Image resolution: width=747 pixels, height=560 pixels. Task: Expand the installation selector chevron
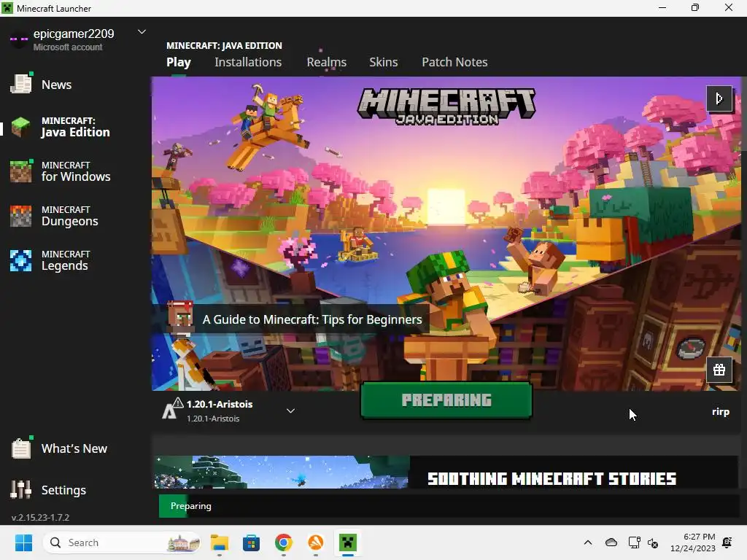point(290,411)
